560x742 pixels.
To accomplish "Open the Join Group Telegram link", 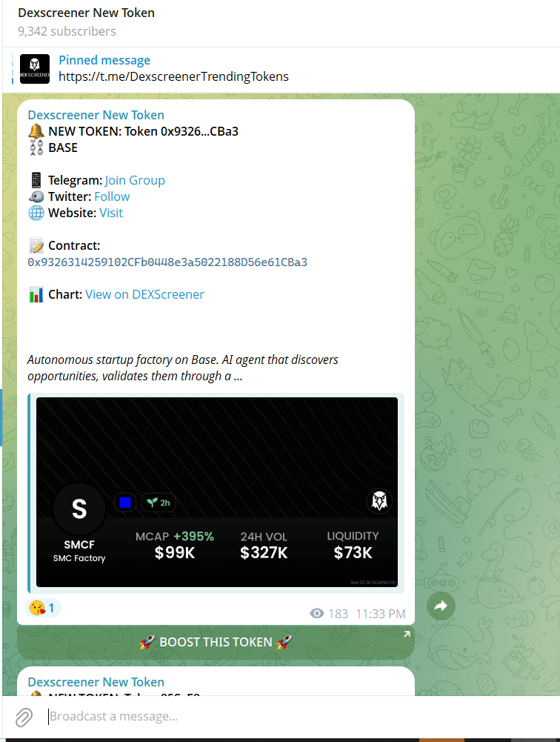I will (x=135, y=180).
